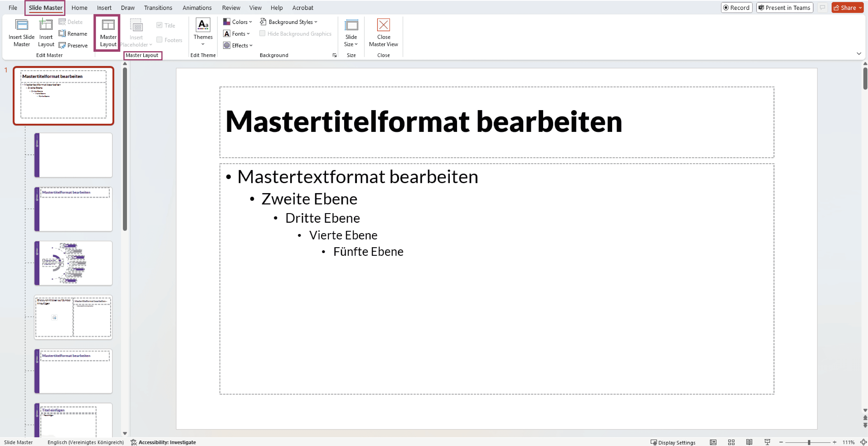Select the 'Titel einfügen' layout thumbnail

[73, 420]
